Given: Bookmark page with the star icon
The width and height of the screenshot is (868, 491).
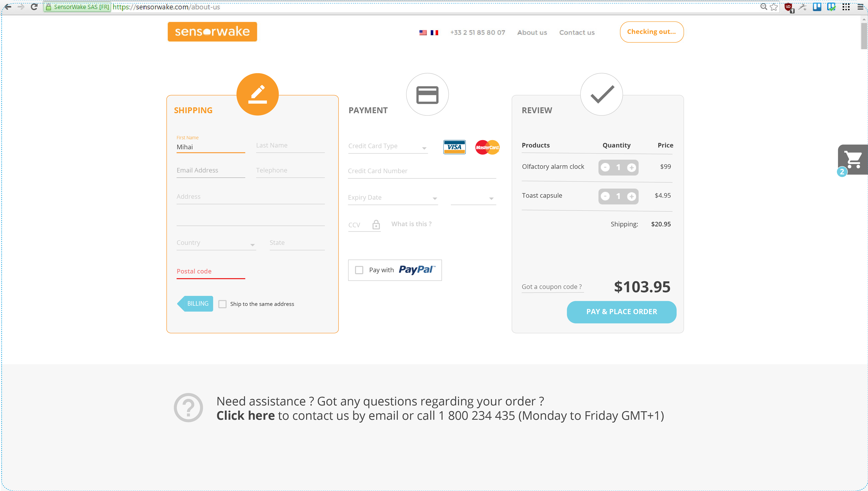Looking at the screenshot, I should tap(774, 7).
